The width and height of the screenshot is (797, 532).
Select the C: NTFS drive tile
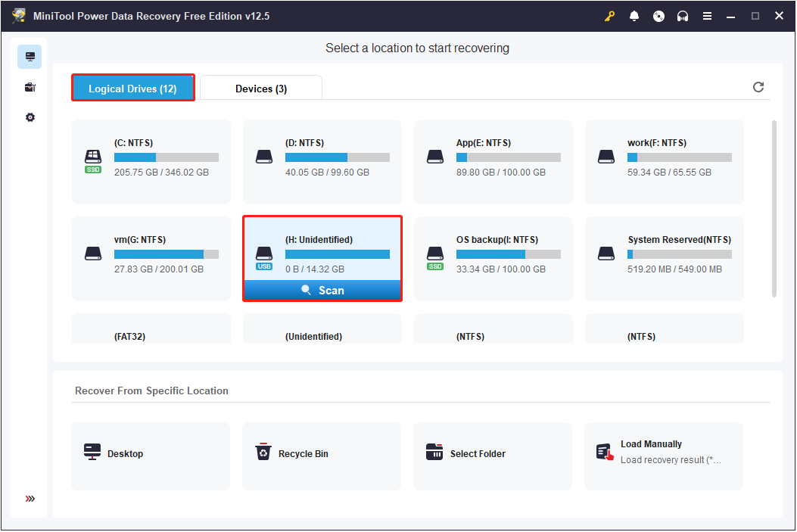(x=151, y=161)
